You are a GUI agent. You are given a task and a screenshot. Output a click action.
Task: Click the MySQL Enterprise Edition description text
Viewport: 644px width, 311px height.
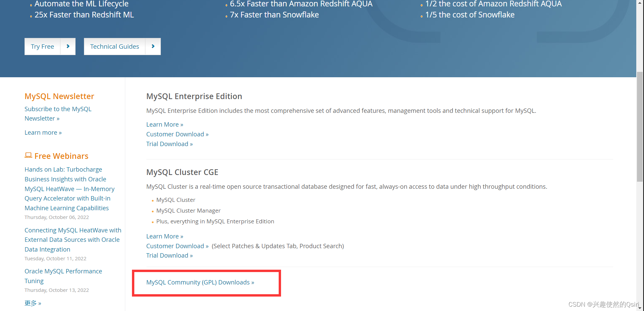341,110
